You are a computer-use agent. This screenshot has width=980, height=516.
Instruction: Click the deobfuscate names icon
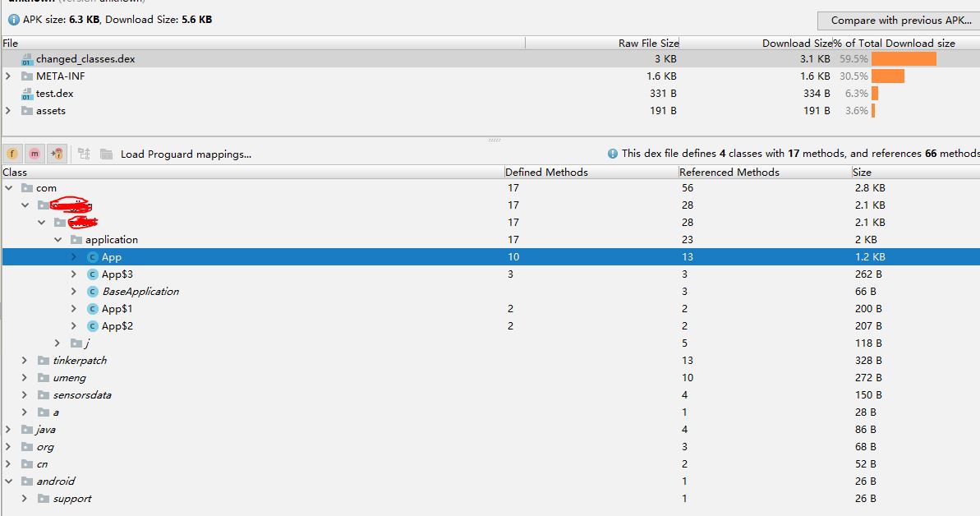[84, 154]
